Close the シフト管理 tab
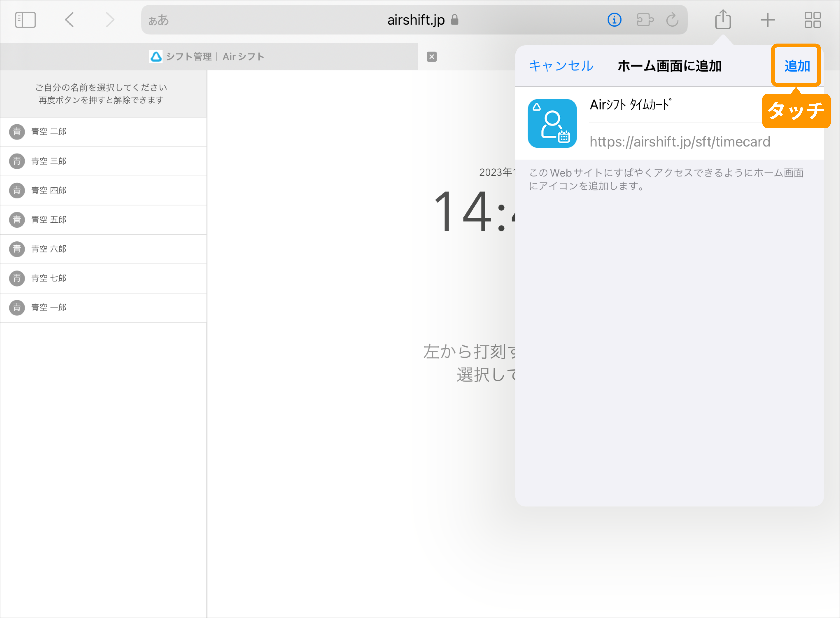840x618 pixels. pyautogui.click(x=431, y=56)
